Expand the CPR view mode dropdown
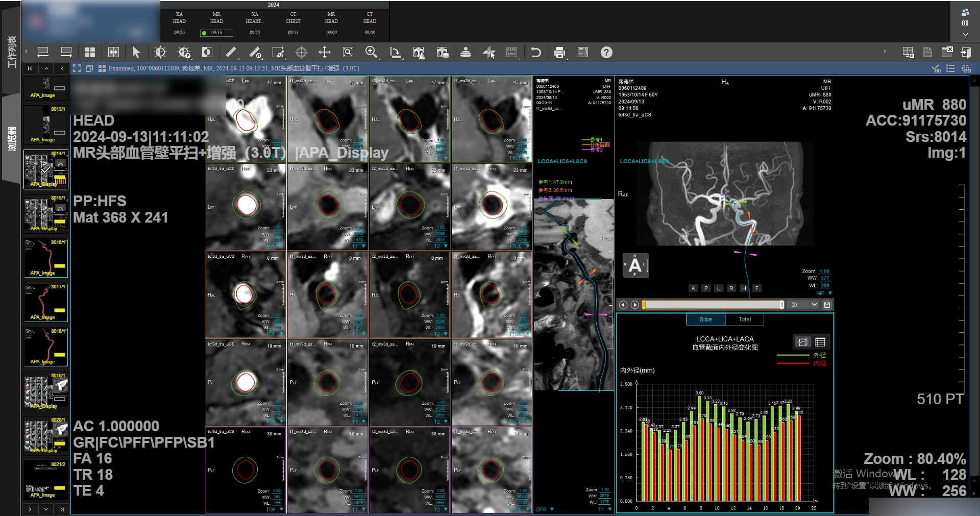 point(552,509)
